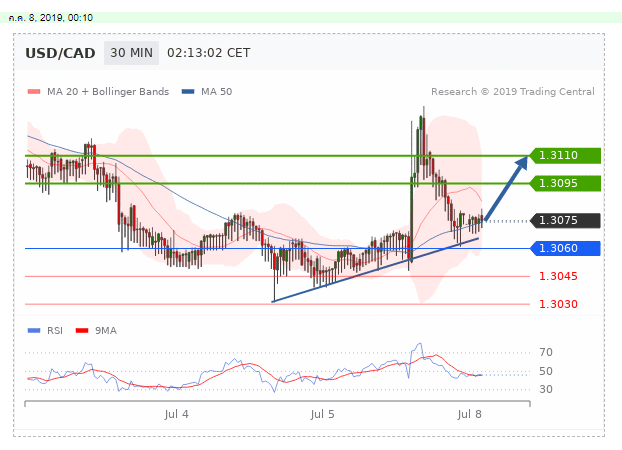Click the 02:13:02 CET timestamp
Screen dimensions: 622x450
(x=209, y=53)
